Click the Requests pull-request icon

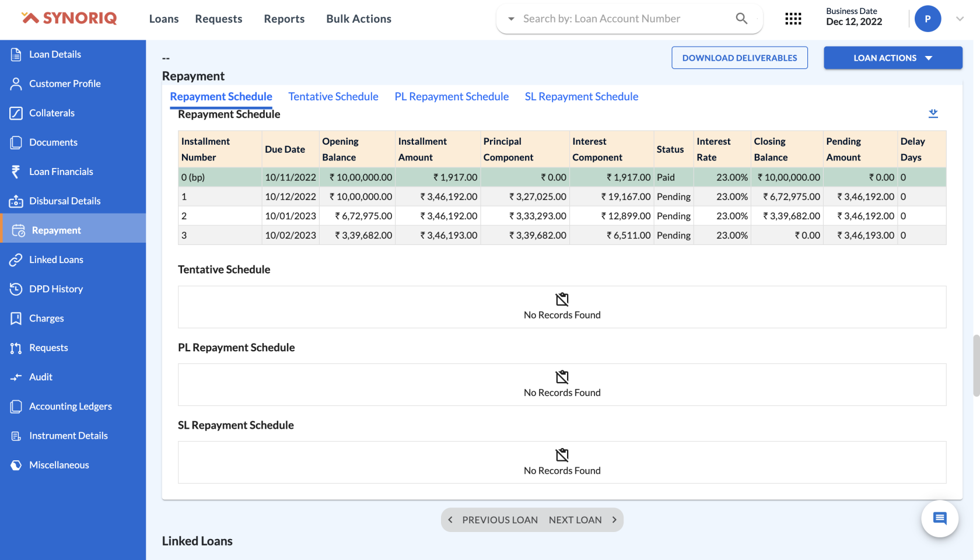pos(16,348)
